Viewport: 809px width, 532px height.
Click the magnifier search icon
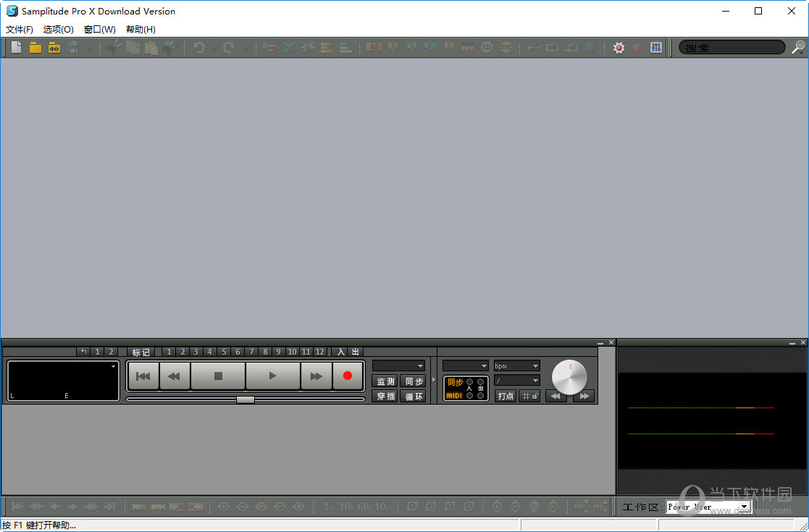(798, 48)
